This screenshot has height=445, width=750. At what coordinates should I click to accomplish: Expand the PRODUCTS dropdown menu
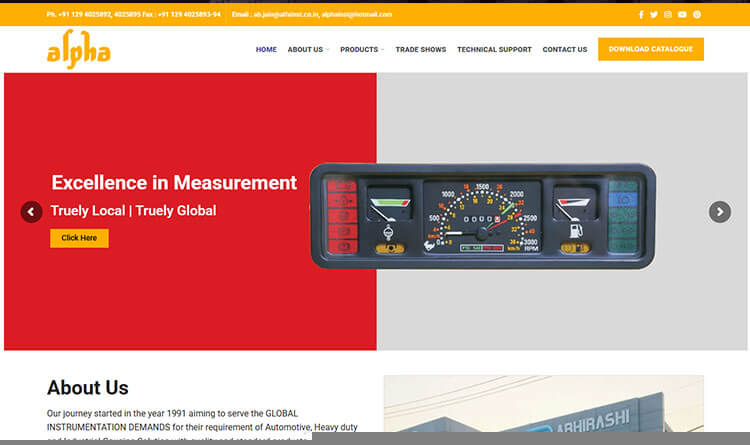click(x=362, y=49)
